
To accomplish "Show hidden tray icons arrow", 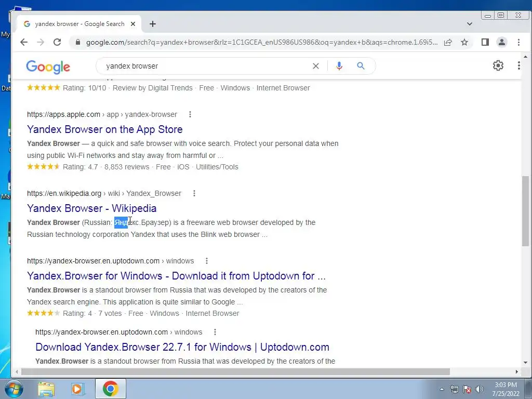I will (x=442, y=389).
